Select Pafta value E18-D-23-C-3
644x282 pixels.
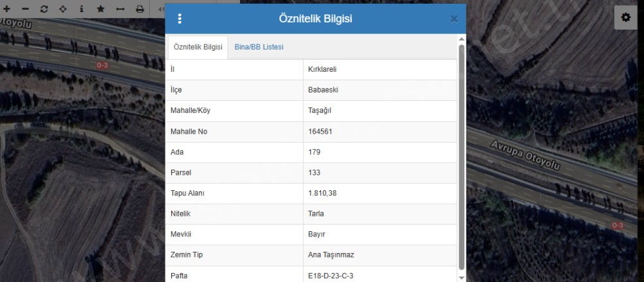pyautogui.click(x=331, y=276)
